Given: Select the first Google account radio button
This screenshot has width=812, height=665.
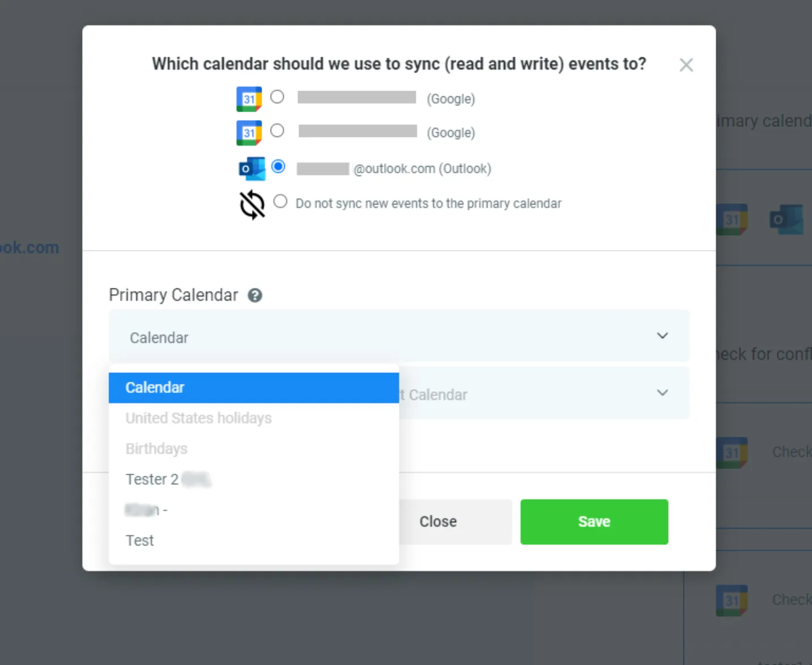Looking at the screenshot, I should [277, 97].
